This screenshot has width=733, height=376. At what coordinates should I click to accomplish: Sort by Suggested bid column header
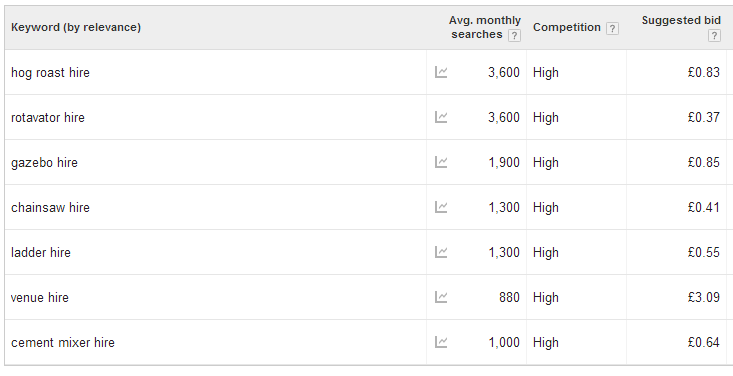point(681,20)
